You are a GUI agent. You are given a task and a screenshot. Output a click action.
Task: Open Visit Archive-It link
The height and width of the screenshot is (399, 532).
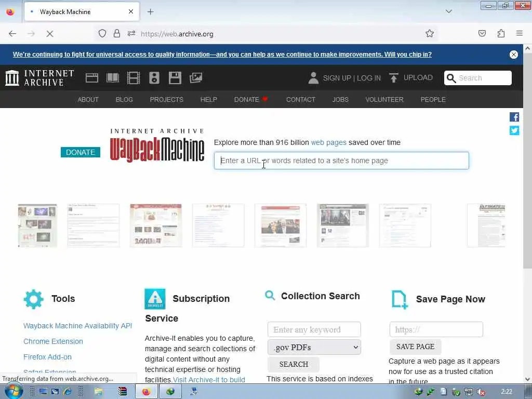(x=209, y=380)
